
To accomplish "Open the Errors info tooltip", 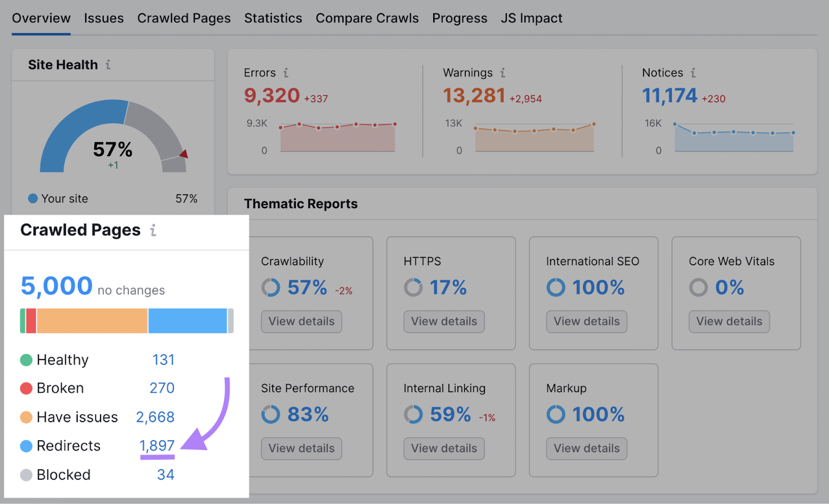I will point(287,73).
